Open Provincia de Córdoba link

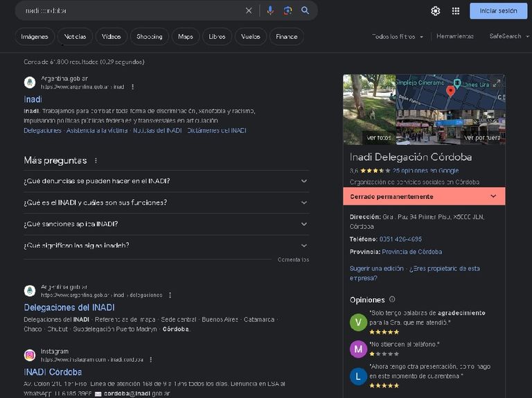pyautogui.click(x=412, y=252)
